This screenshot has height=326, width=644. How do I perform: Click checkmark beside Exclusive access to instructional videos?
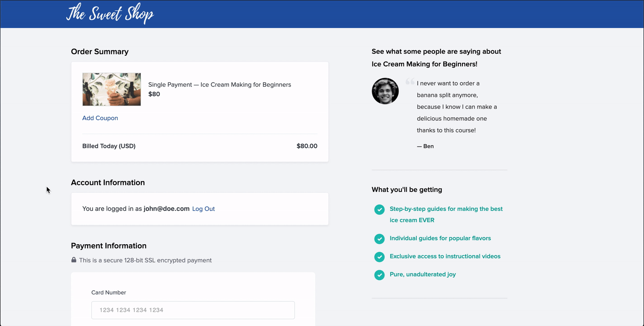(x=379, y=257)
